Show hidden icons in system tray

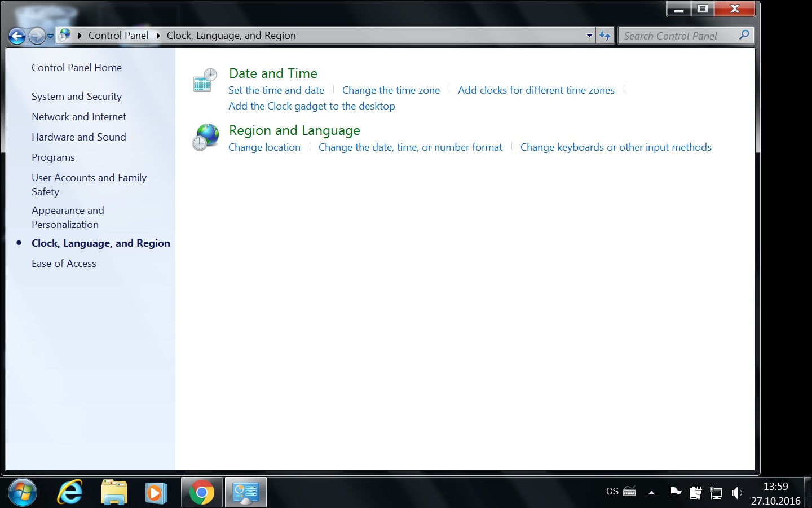point(651,493)
